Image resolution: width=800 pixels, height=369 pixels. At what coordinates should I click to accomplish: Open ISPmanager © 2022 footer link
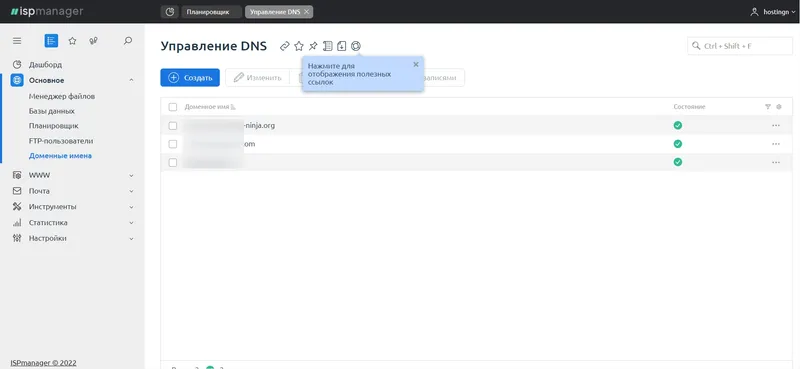(43, 363)
